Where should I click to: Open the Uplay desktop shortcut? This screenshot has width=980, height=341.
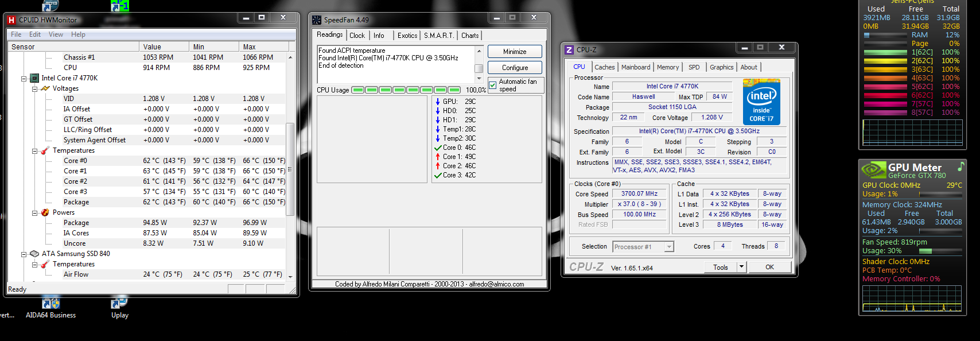pyautogui.click(x=120, y=306)
